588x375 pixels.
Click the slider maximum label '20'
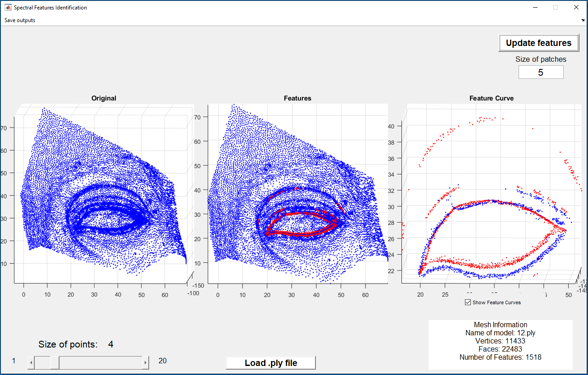163,361
